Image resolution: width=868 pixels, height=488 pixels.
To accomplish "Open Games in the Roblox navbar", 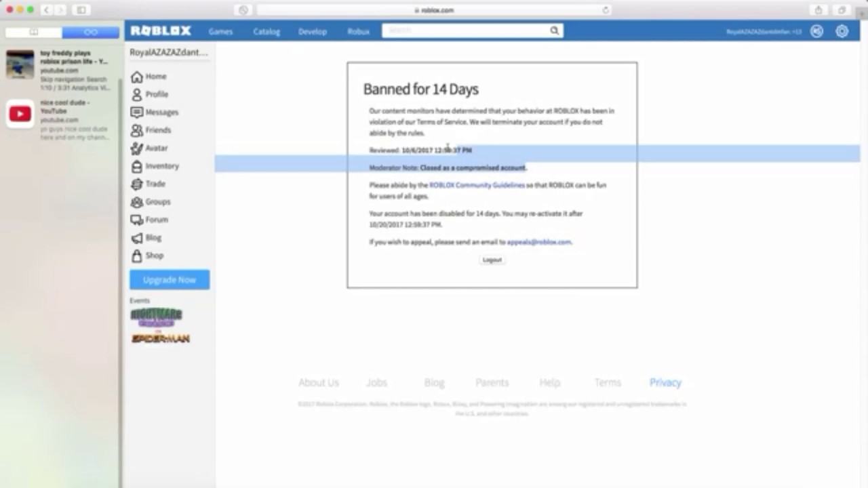I will [220, 31].
